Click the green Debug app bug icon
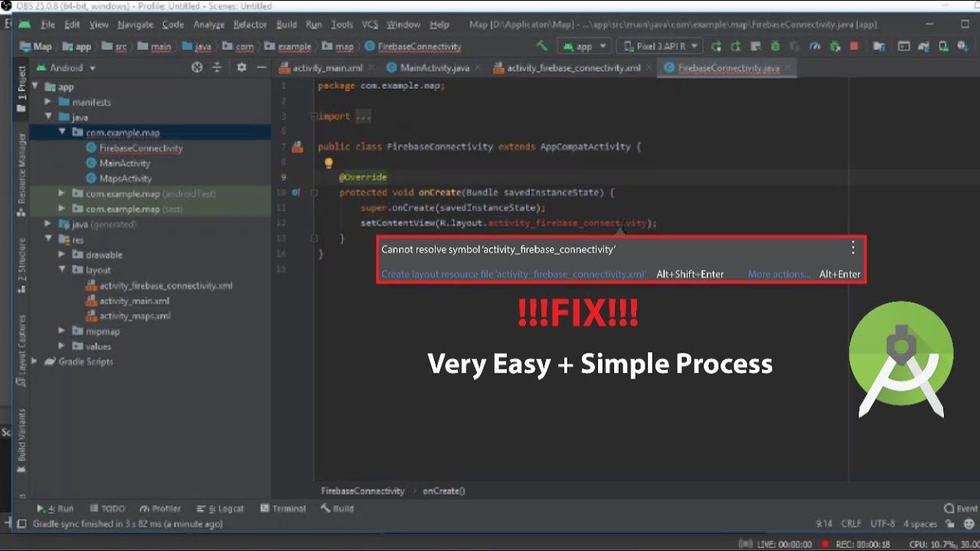This screenshot has height=551, width=980. click(776, 46)
